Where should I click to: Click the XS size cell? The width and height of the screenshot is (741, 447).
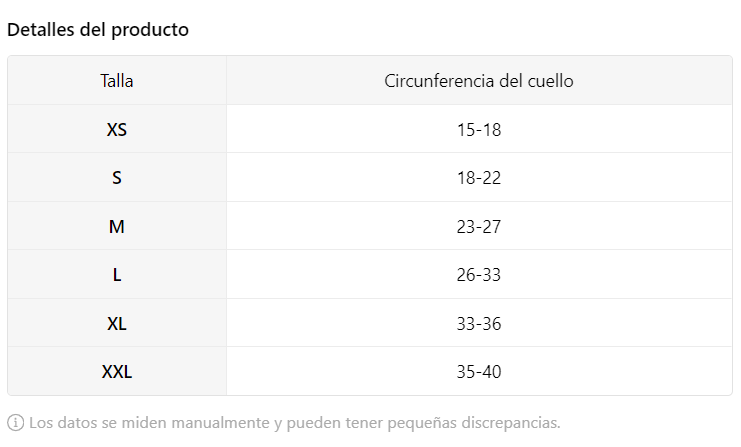[117, 129]
